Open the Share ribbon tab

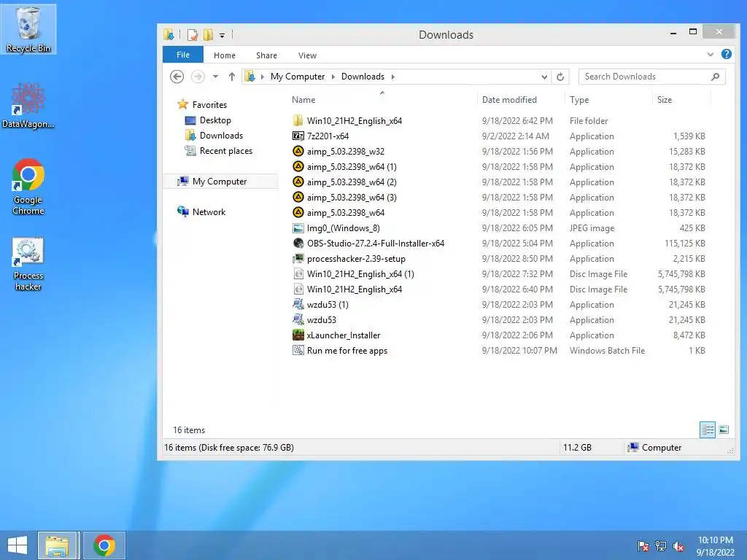[x=266, y=55]
